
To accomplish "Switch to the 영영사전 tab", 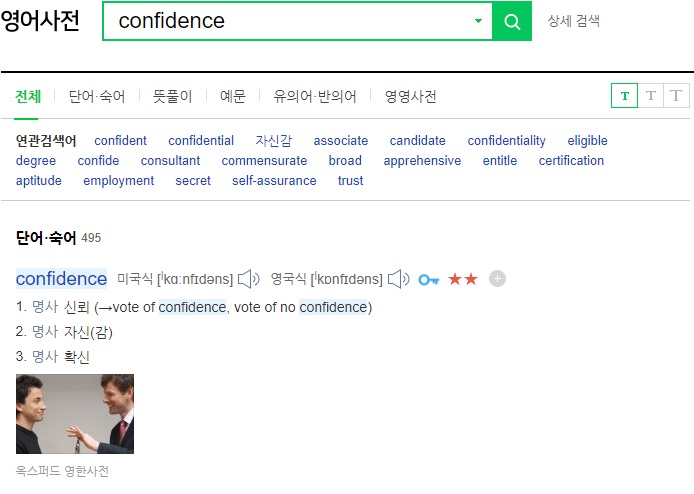I will click(410, 96).
